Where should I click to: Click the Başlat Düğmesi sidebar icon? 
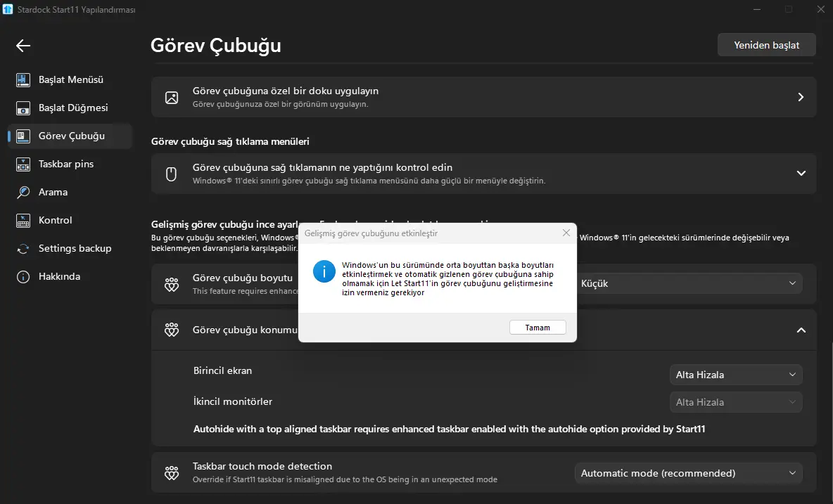[x=23, y=108]
